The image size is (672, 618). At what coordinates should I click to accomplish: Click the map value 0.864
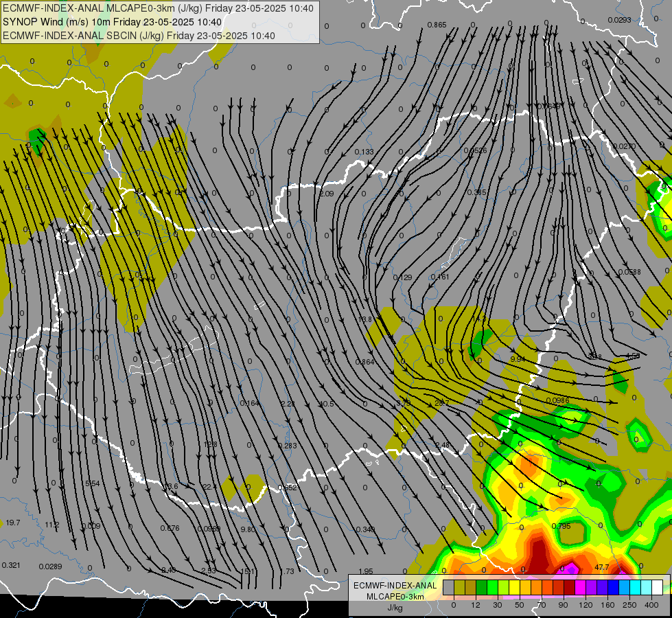[x=364, y=362]
